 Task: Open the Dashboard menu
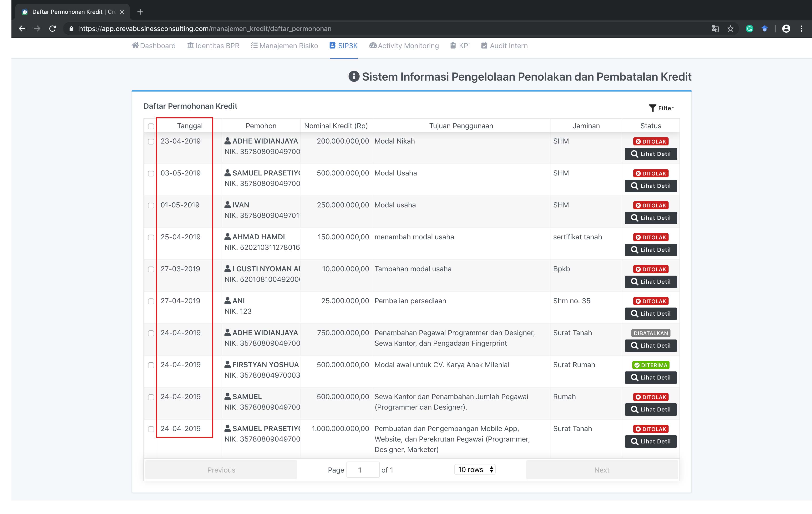[153, 46]
